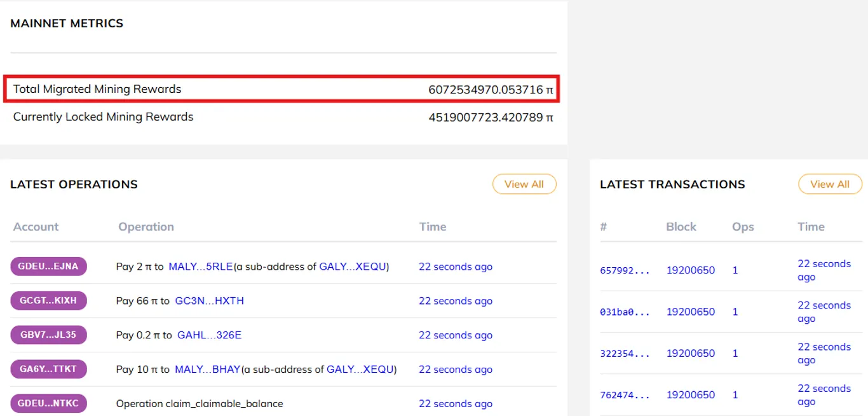Open time link in 657992 transaction row
This screenshot has height=416, width=868.
pyautogui.click(x=824, y=270)
